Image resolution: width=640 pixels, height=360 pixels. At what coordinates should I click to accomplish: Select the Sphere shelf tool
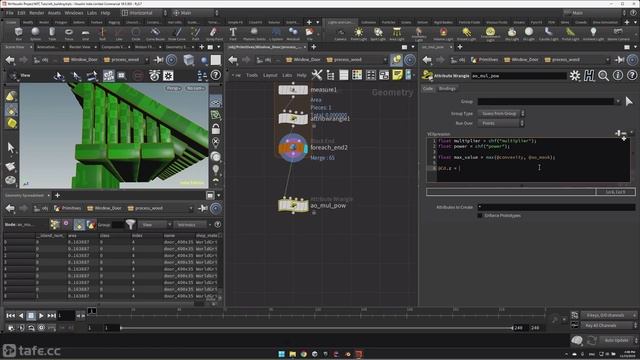tap(36, 33)
